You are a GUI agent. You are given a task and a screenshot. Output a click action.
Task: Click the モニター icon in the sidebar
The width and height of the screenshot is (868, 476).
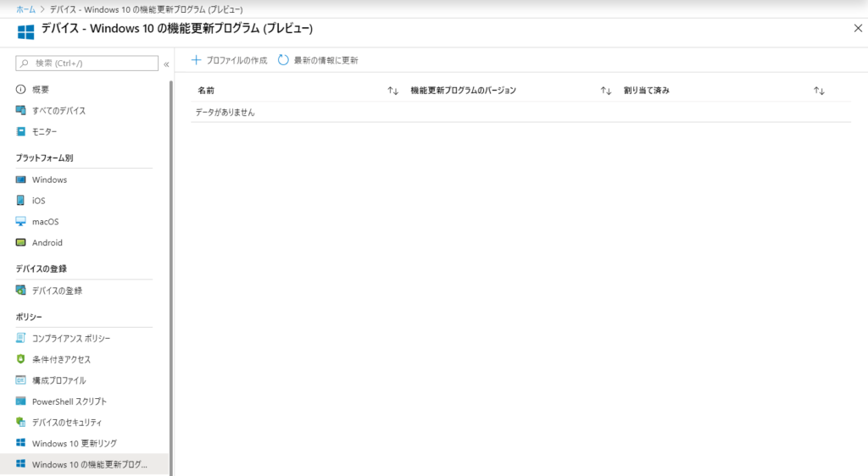click(20, 131)
